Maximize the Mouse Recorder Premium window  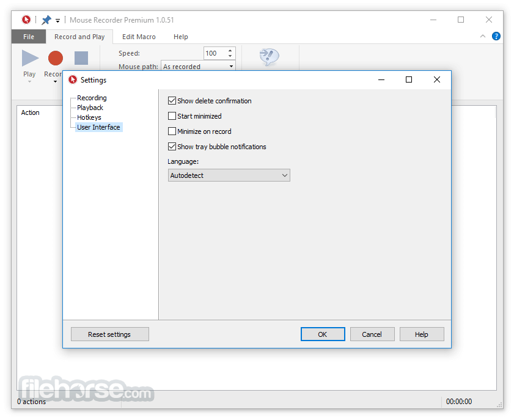(x=461, y=20)
